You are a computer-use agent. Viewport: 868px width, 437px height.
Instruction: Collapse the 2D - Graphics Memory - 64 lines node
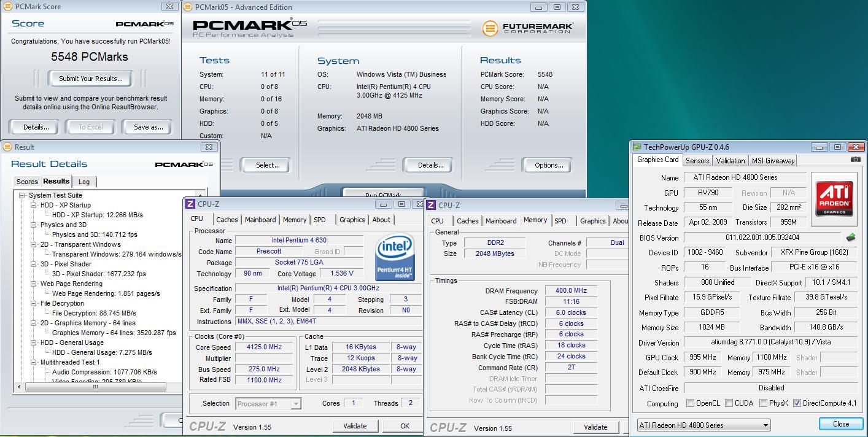point(34,323)
